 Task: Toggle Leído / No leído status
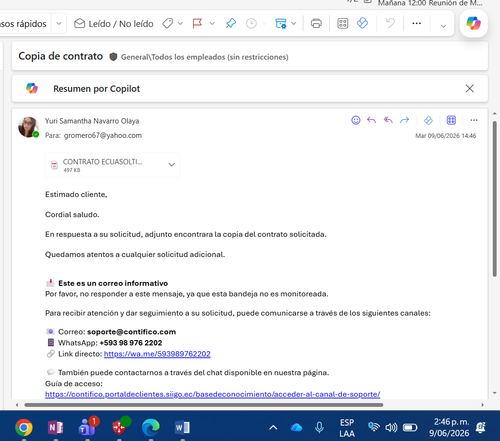coord(114,24)
